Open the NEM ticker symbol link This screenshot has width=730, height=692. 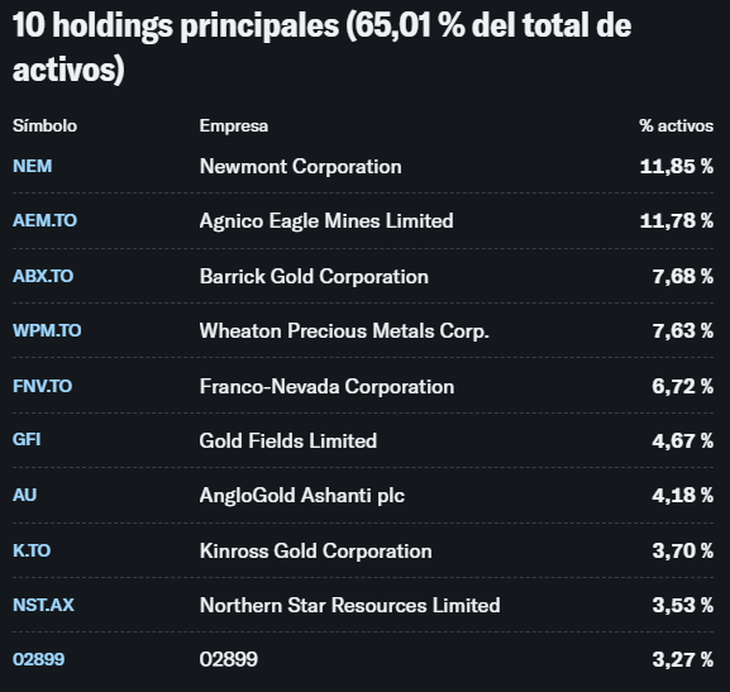click(32, 166)
